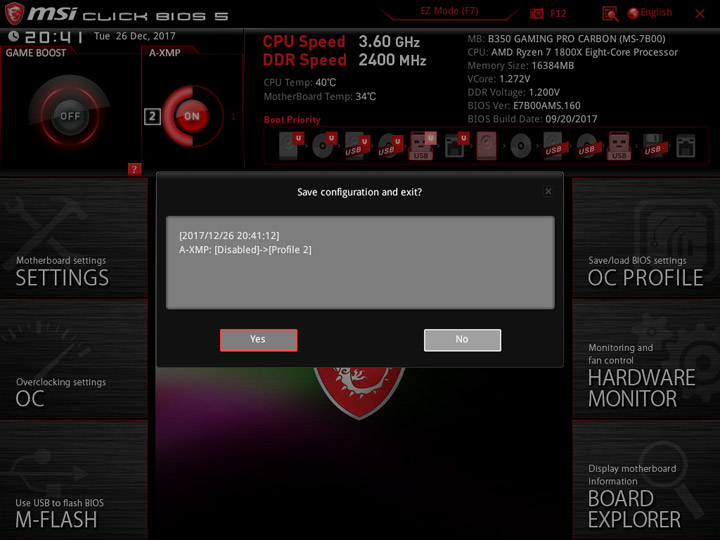Image resolution: width=720 pixels, height=540 pixels.
Task: Click the MSI dragon shield logo top-left
Action: [14, 13]
